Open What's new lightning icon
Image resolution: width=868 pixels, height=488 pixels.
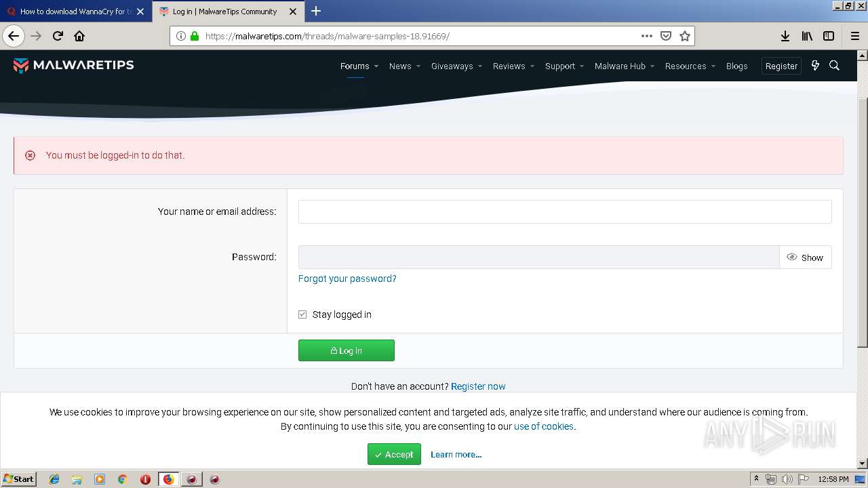[815, 66]
